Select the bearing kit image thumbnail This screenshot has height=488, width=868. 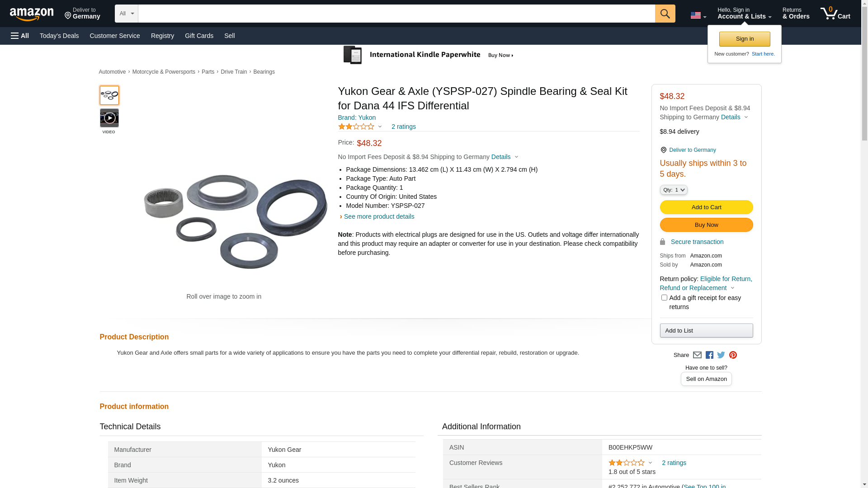click(x=109, y=95)
